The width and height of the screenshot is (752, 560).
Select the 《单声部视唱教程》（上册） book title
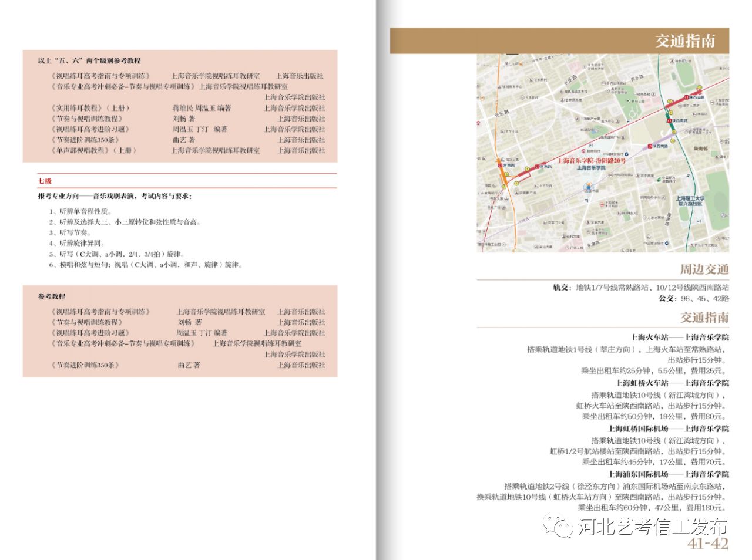(x=93, y=150)
